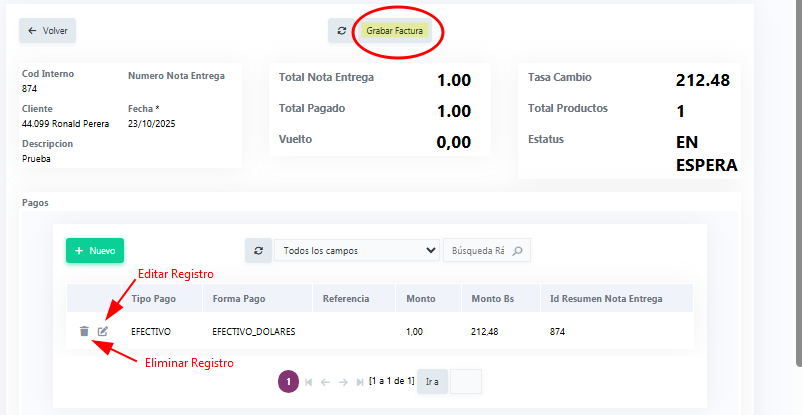
Task: Sort the table by the Monto Bs column header
Action: pyautogui.click(x=491, y=298)
